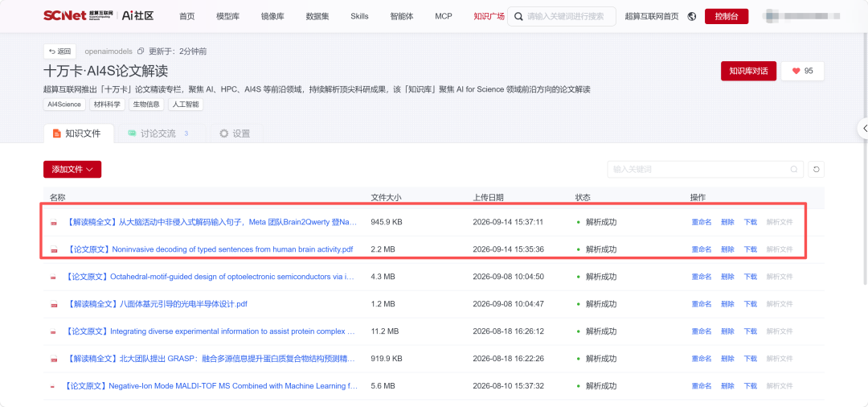Open 镜像库 in the top navigation
Image resolution: width=868 pixels, height=407 pixels.
pos(272,16)
